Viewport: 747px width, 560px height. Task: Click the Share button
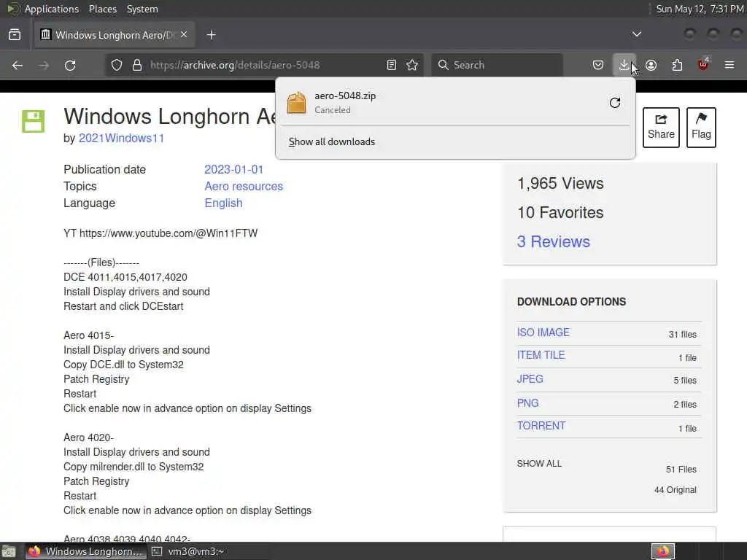tap(661, 127)
